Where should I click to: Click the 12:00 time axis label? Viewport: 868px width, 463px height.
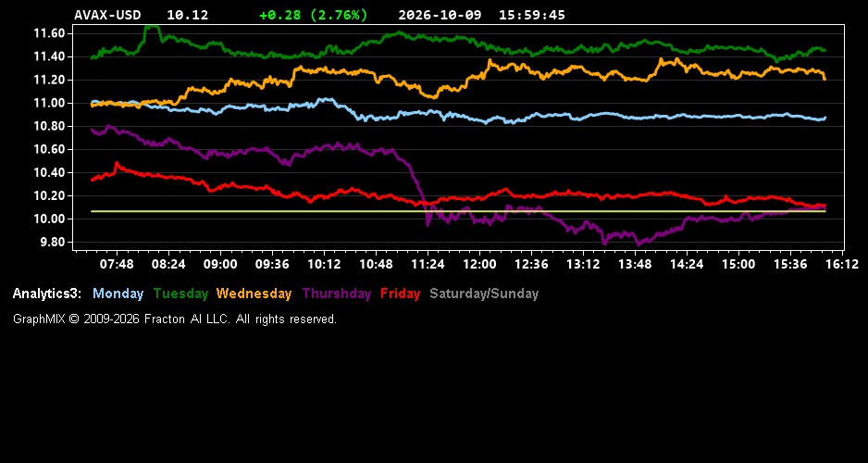pos(479,265)
